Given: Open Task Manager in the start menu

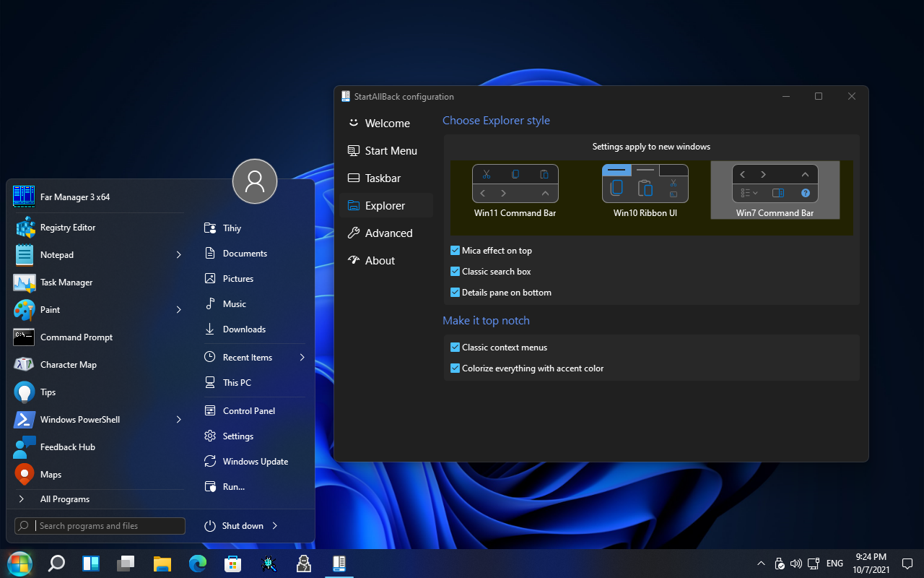Looking at the screenshot, I should coord(66,282).
